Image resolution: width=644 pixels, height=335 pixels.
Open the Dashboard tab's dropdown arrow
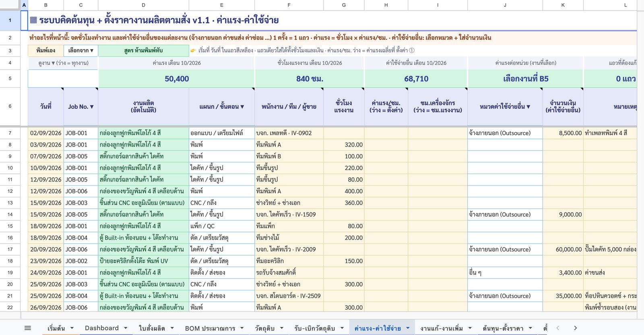[x=126, y=328]
